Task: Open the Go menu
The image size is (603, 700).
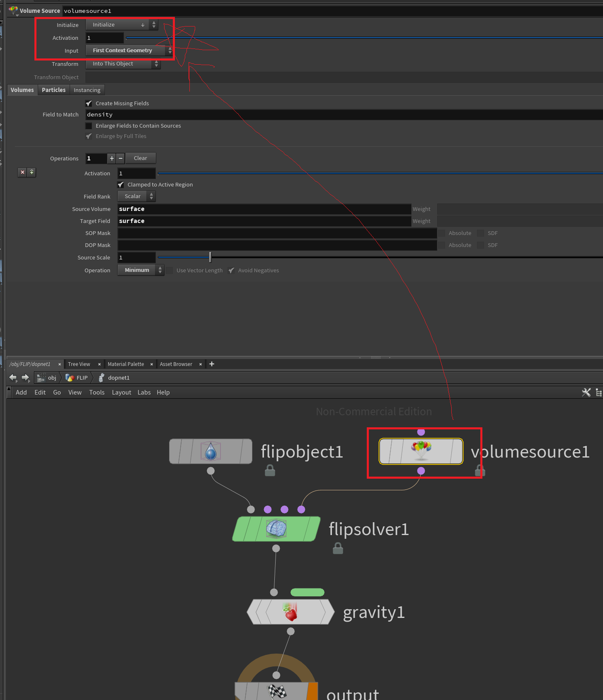Action: tap(57, 392)
